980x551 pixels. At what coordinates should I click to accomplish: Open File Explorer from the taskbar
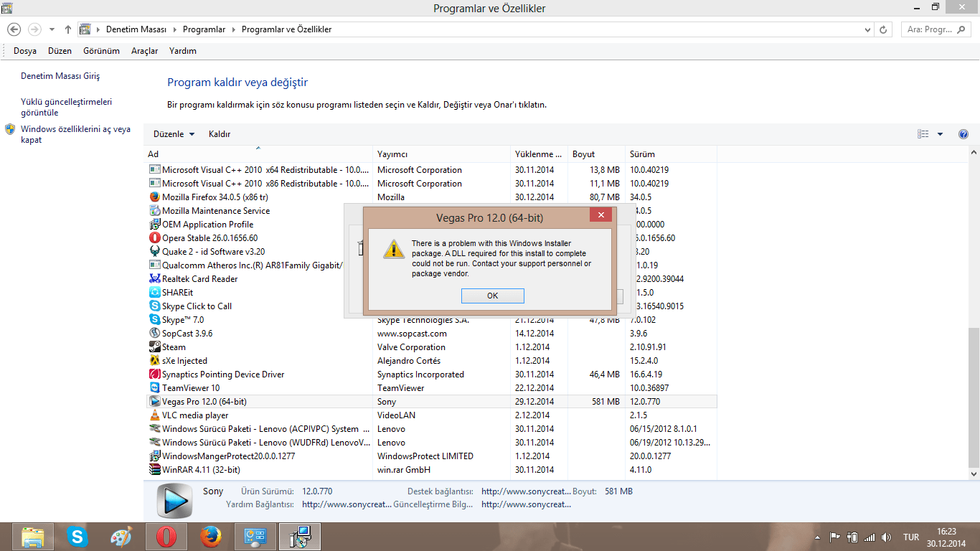coord(33,537)
